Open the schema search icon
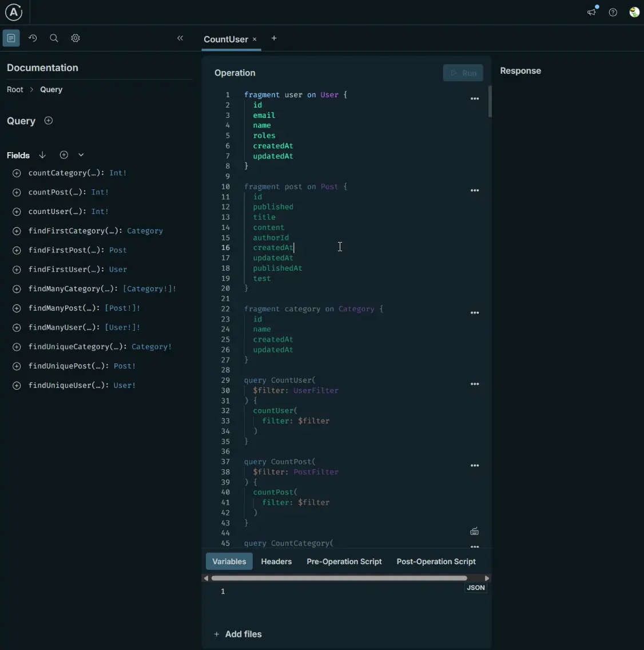Screen dimensions: 644x650 [54, 38]
